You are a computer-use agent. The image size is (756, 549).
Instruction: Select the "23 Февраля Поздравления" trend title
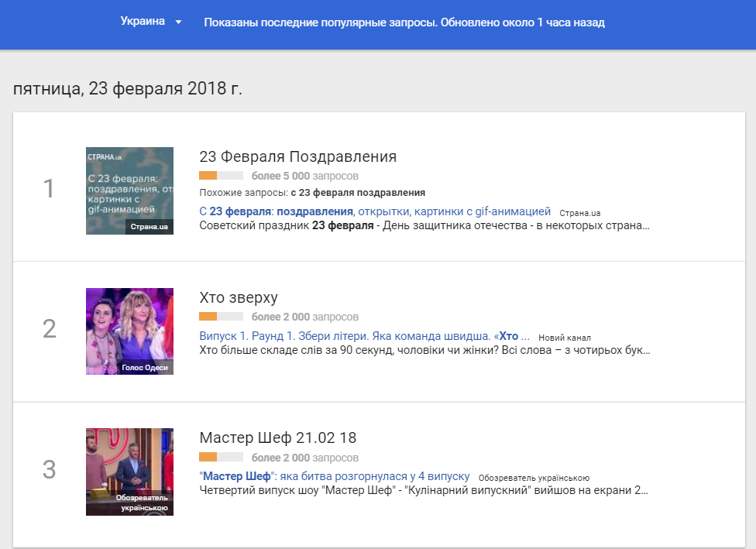(297, 156)
